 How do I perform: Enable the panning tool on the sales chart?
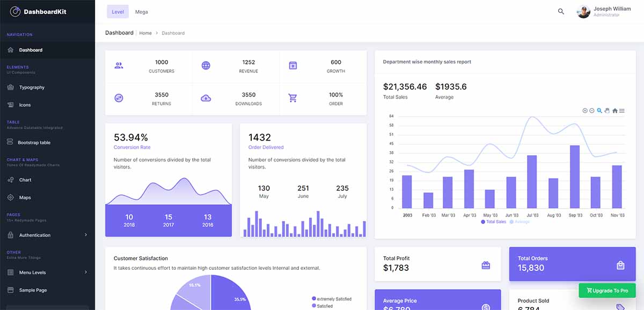tap(608, 110)
